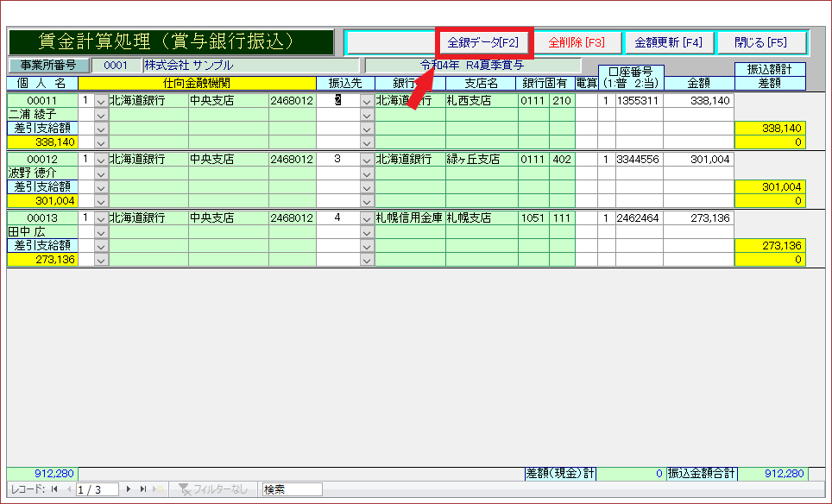Select the 振込先 field with value 2
The width and height of the screenshot is (832, 504).
[337, 101]
